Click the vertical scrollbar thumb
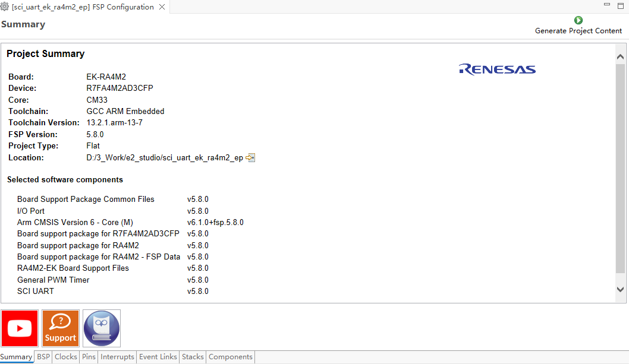Image resolution: width=629 pixels, height=364 pixels. click(x=620, y=169)
